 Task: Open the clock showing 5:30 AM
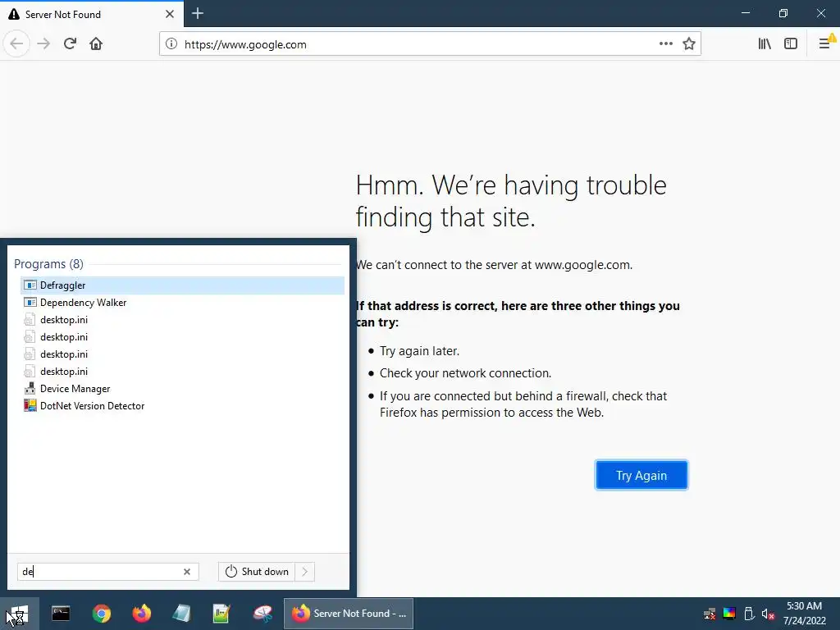804,614
